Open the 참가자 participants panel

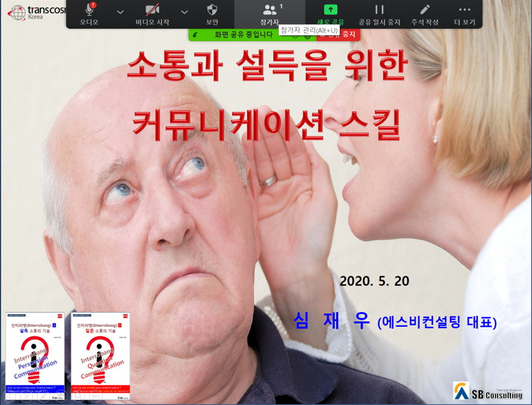pyautogui.click(x=270, y=14)
